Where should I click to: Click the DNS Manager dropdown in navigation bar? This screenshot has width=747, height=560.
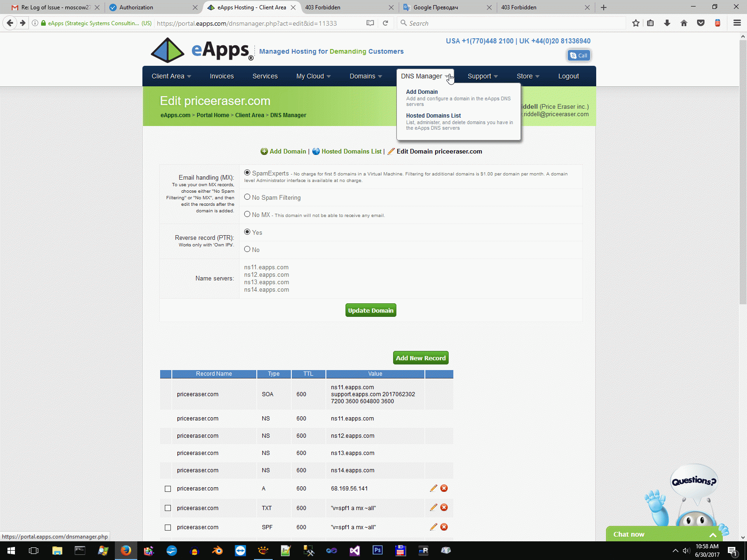tap(425, 76)
